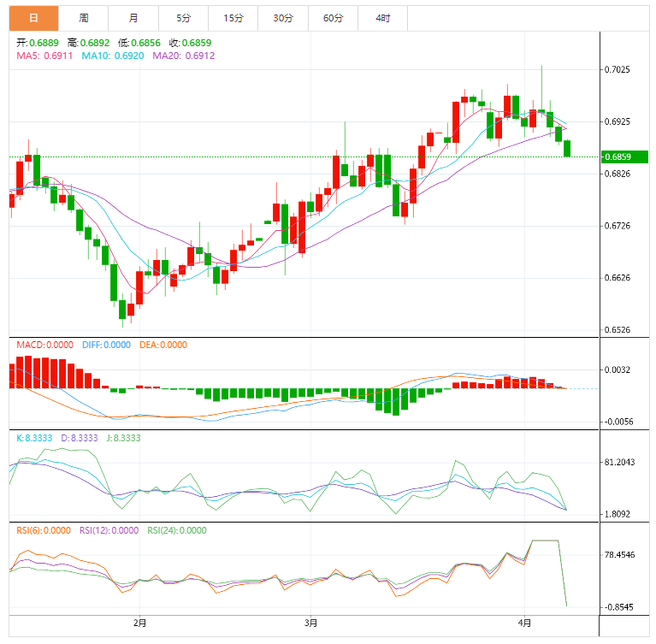This screenshot has width=656, height=644.
Task: Click the K: 8.3333 KDJ label
Action: pos(34,438)
